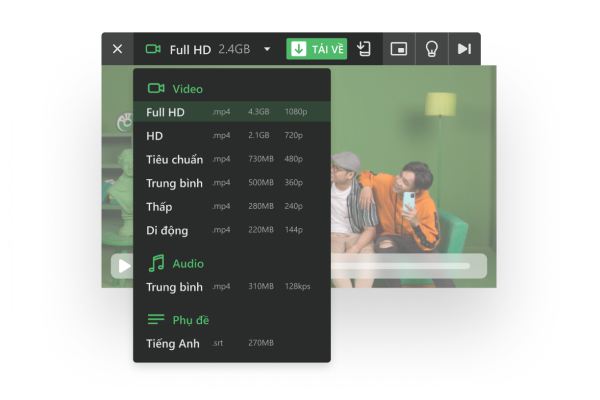
Task: Close the download toolbar with X
Action: click(117, 49)
